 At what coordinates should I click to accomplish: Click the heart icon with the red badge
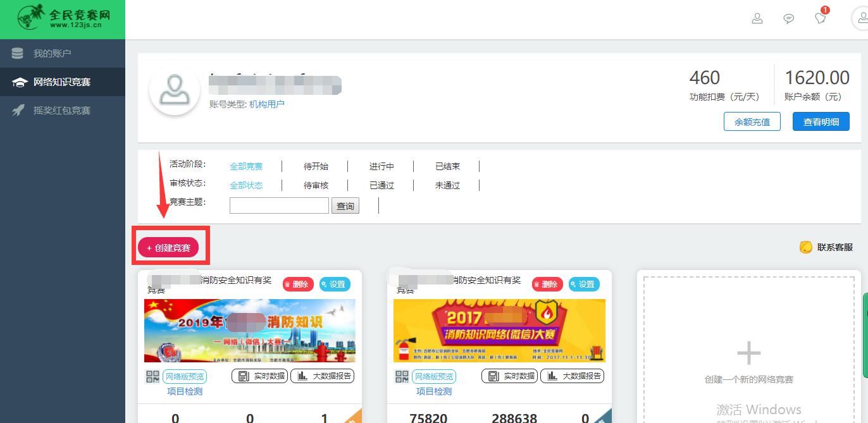[x=821, y=17]
